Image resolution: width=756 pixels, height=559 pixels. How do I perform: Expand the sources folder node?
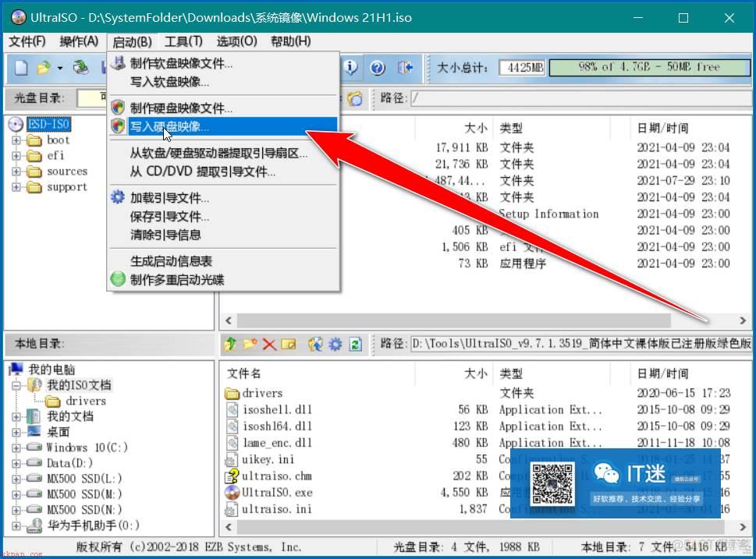click(x=16, y=172)
